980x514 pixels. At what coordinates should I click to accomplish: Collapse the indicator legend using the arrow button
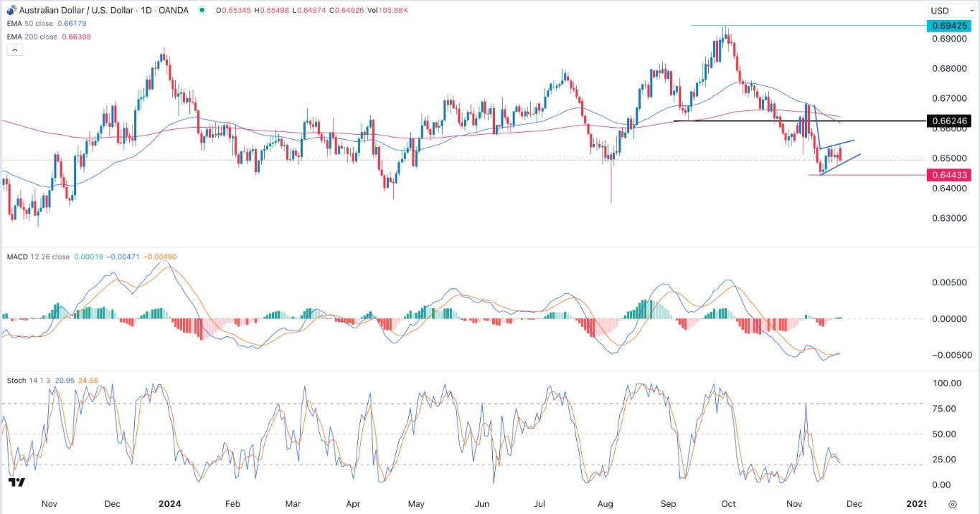14,49
